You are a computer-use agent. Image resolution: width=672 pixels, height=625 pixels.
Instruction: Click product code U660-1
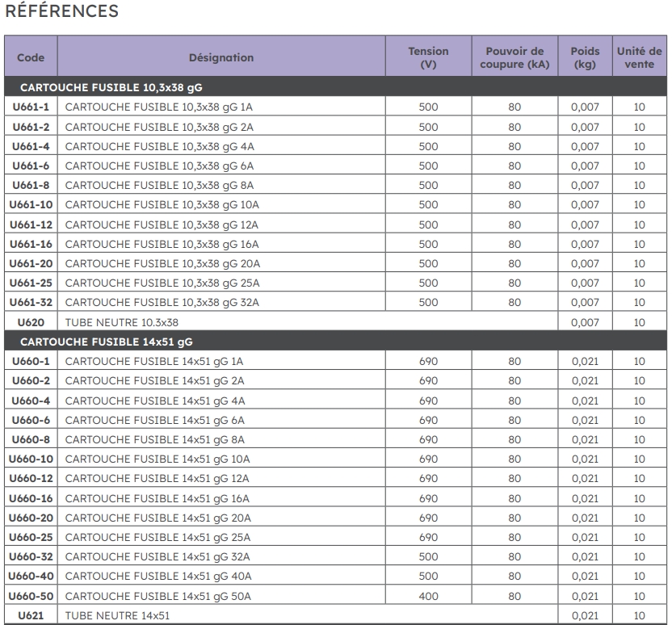tap(31, 361)
